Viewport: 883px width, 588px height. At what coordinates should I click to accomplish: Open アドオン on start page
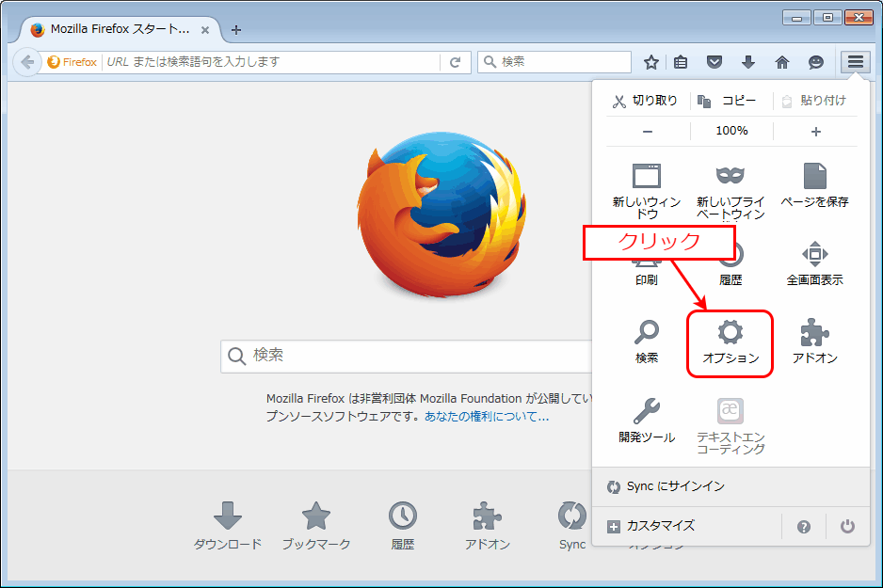[487, 526]
